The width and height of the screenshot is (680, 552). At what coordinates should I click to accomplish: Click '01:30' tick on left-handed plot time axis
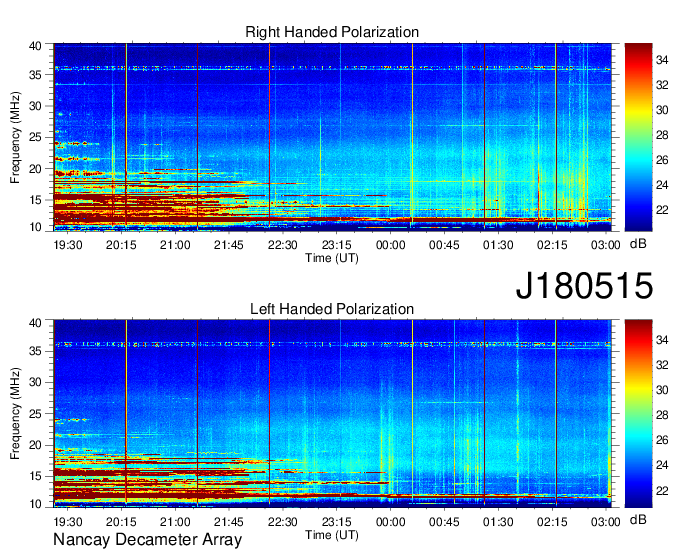click(x=498, y=521)
